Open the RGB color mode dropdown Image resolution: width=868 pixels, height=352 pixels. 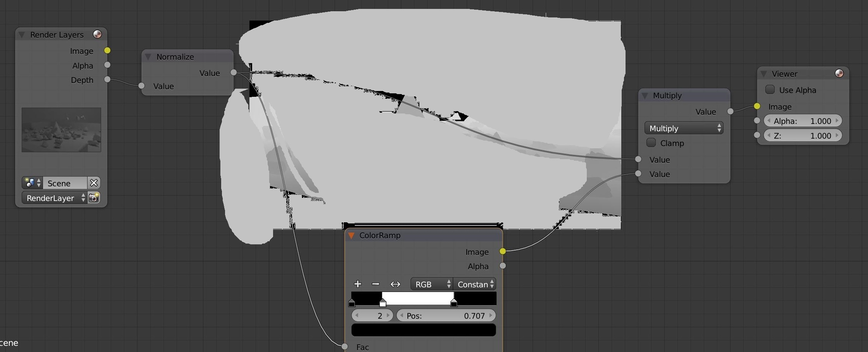click(x=431, y=284)
